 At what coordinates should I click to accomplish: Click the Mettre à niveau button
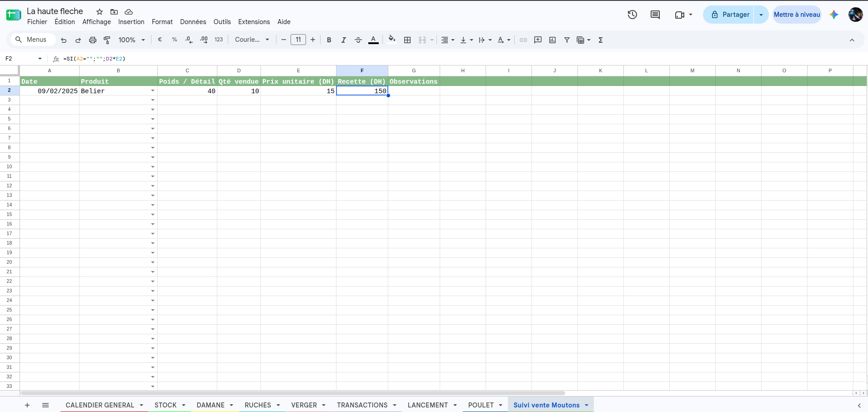tap(797, 15)
